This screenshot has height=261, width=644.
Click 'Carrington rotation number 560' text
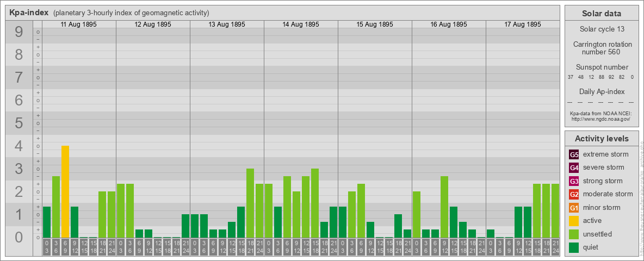pos(602,48)
